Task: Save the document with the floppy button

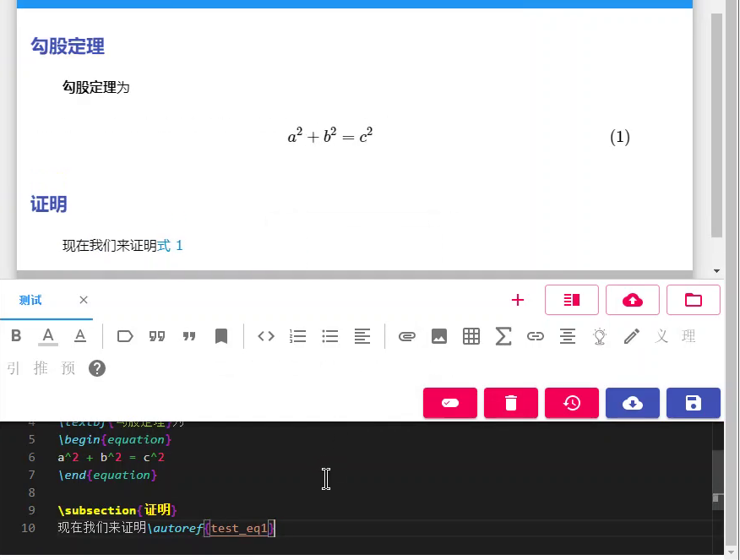Action: [x=694, y=403]
